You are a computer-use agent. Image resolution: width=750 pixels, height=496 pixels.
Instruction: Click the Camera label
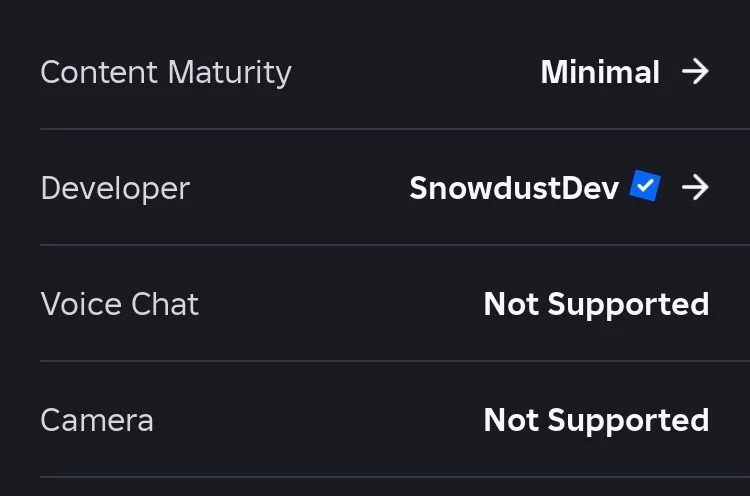(97, 420)
